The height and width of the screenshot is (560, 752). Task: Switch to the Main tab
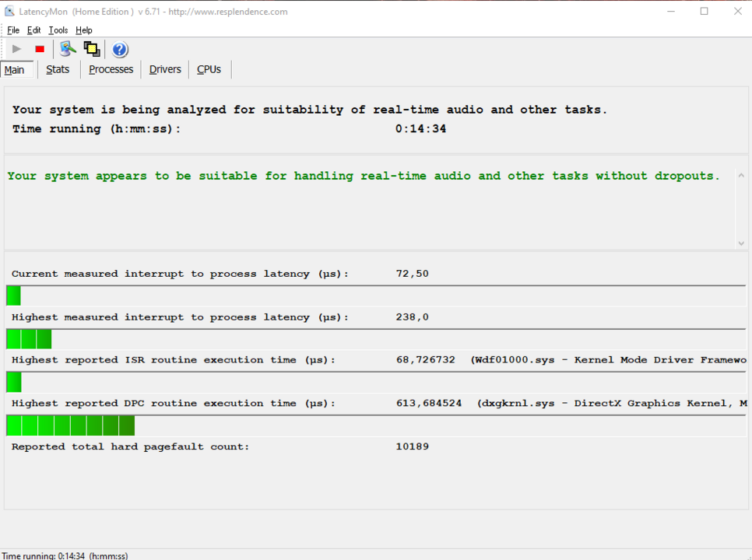pyautogui.click(x=17, y=70)
